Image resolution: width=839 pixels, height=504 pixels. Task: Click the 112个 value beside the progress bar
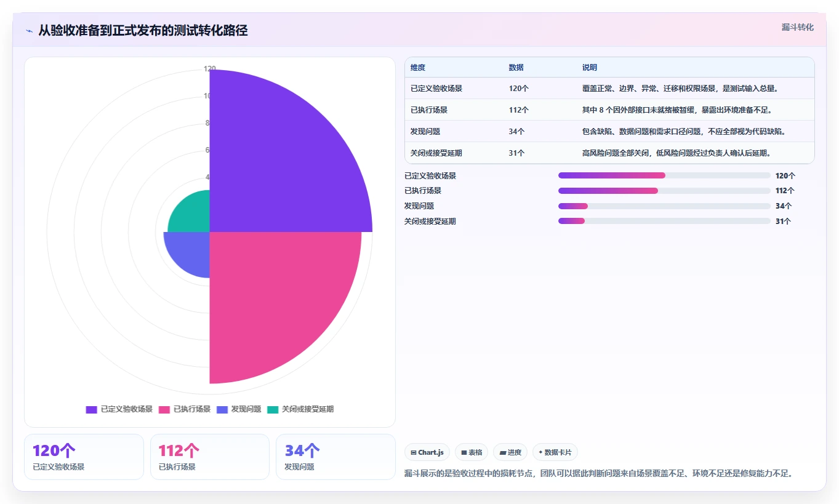tap(785, 191)
